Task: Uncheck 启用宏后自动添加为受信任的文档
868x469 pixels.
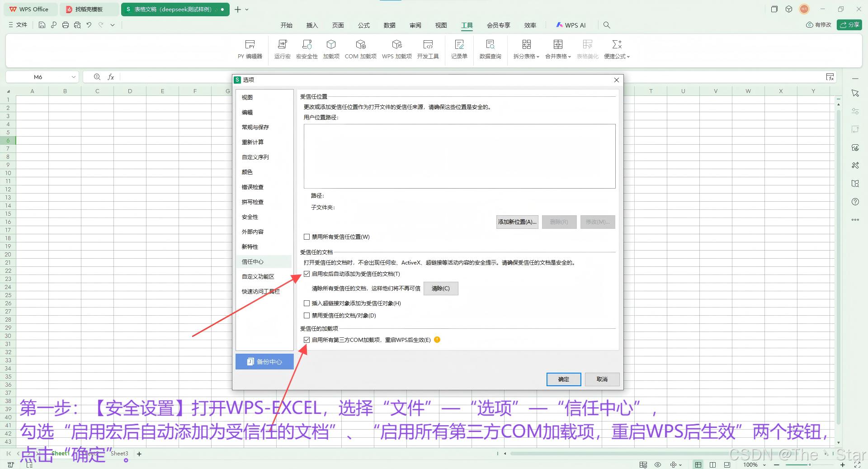Action: 307,274
